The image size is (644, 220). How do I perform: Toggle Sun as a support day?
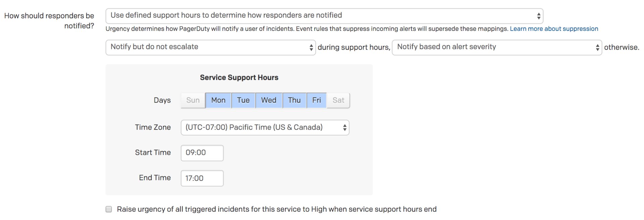coord(193,100)
